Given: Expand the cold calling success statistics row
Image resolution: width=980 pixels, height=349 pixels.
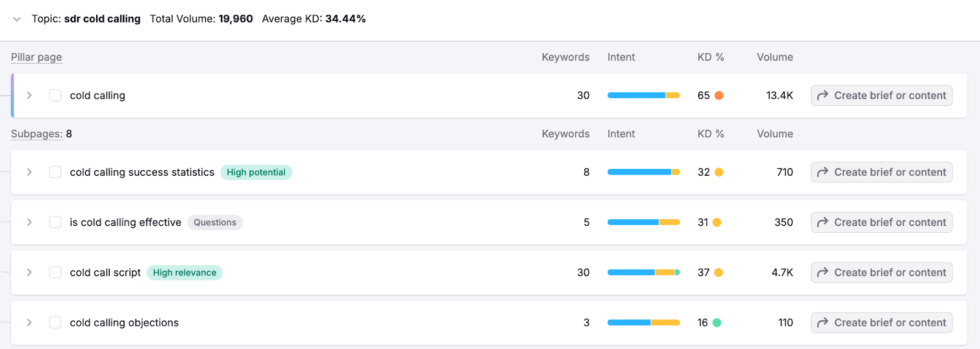Looking at the screenshot, I should coord(29,172).
